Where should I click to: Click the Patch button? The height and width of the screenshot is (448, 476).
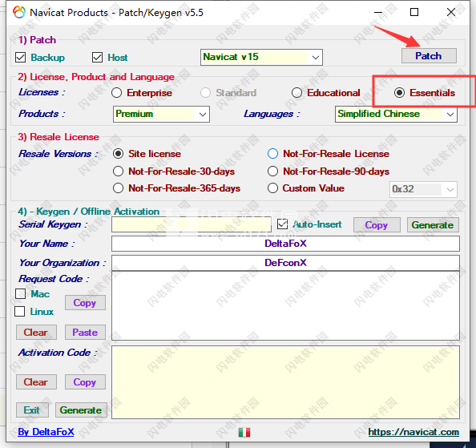(429, 56)
